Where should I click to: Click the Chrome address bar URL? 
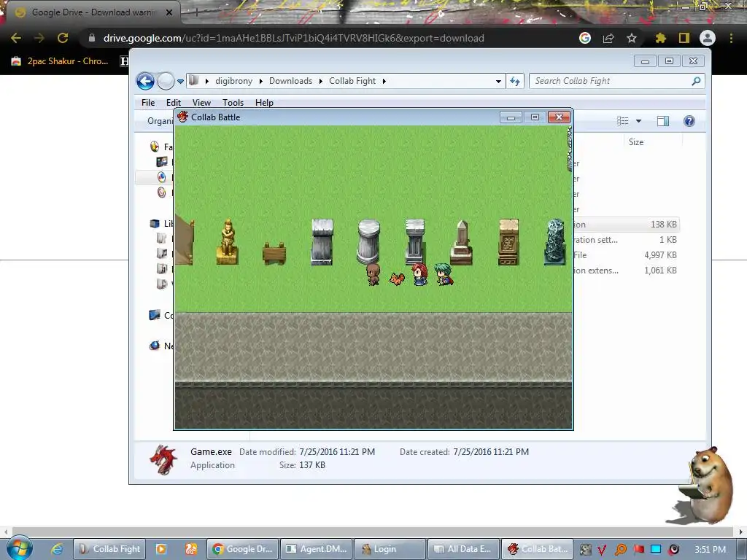[x=293, y=38]
